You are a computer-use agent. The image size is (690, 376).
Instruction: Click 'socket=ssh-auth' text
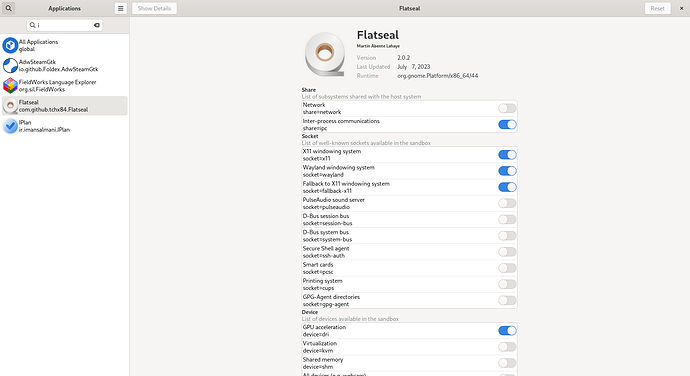tap(324, 256)
